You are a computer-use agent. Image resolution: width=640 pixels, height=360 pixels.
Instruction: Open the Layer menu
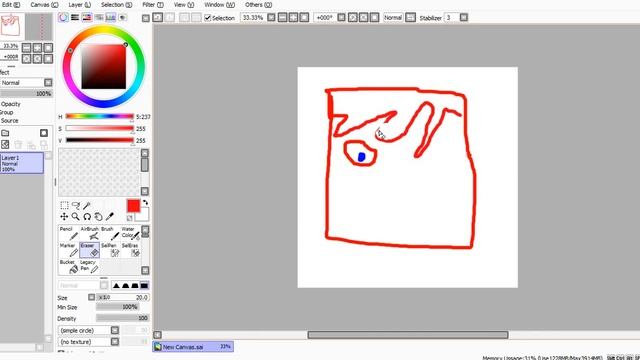pos(79,4)
